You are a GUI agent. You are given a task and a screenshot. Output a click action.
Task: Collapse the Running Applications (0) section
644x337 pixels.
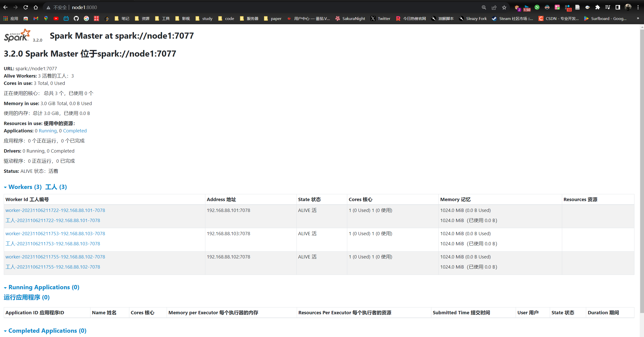[x=42, y=287]
